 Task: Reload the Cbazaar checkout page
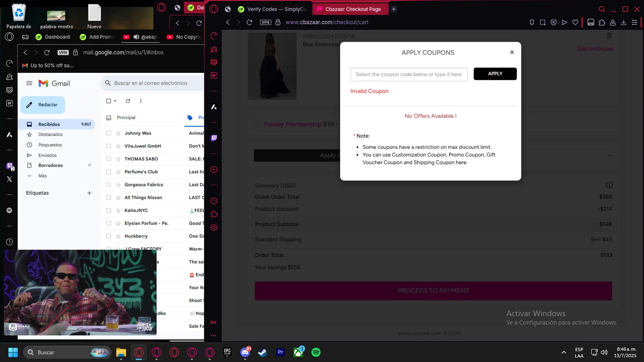tap(249, 22)
